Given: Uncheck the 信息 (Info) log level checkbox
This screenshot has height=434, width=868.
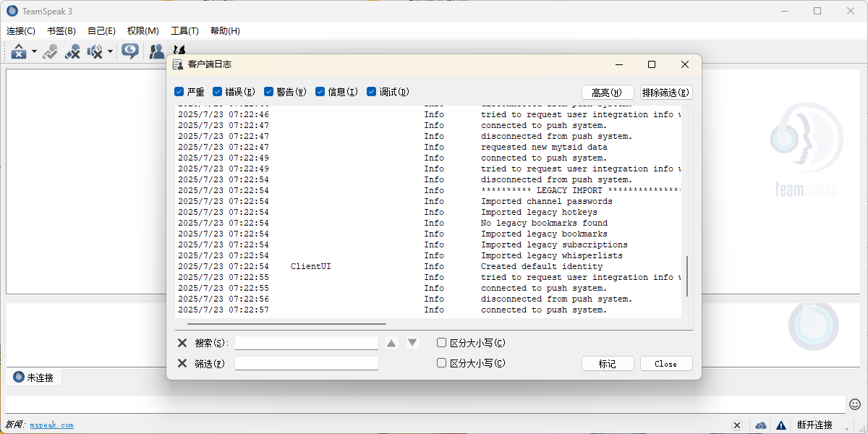Looking at the screenshot, I should pyautogui.click(x=320, y=92).
